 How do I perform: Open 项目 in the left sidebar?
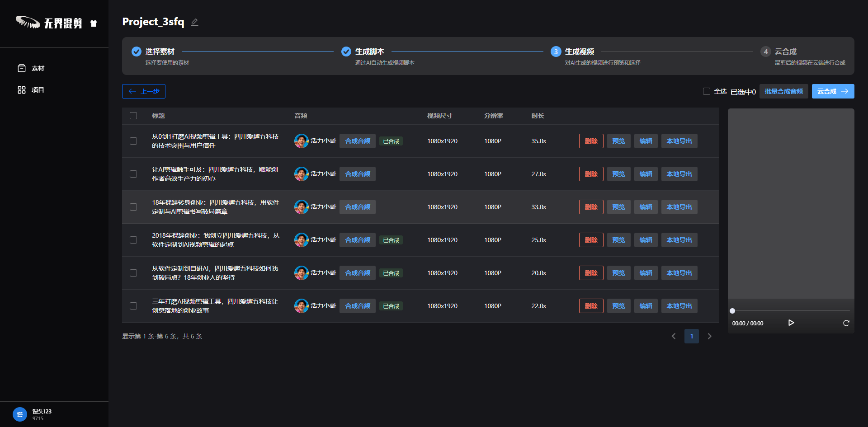31,90
